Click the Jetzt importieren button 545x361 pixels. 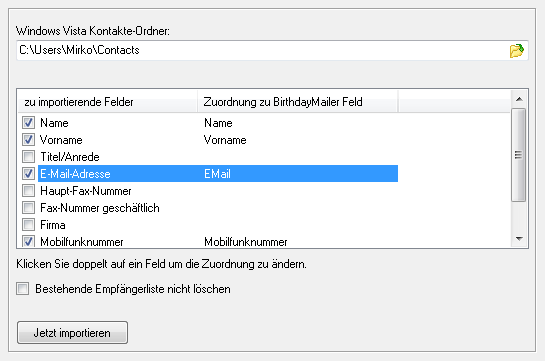(x=72, y=333)
